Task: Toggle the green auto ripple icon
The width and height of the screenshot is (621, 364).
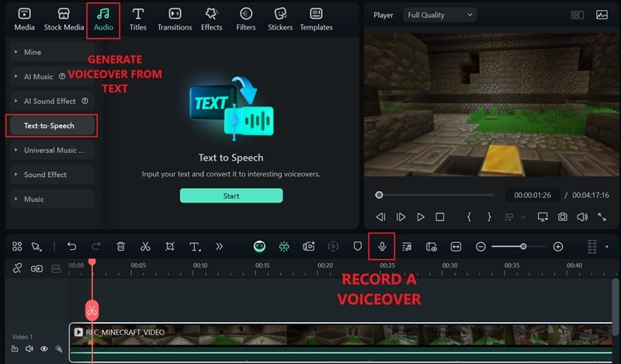Action: pos(284,246)
